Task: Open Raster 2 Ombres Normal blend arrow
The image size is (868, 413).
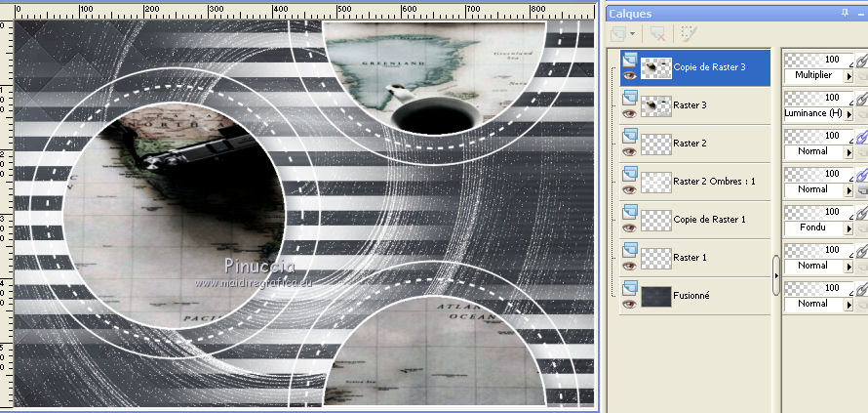Action: pyautogui.click(x=848, y=190)
